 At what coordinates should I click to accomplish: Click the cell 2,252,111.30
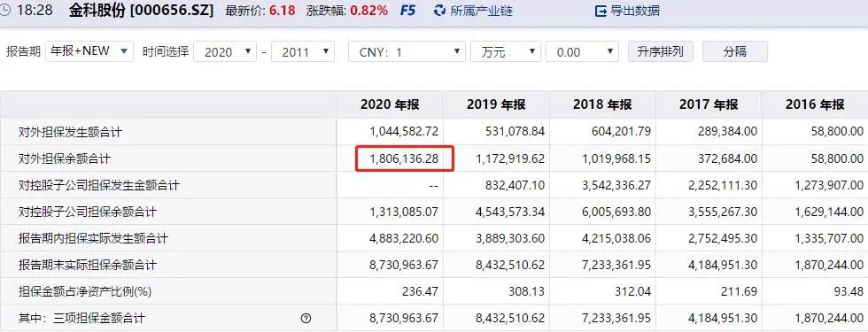point(723,185)
